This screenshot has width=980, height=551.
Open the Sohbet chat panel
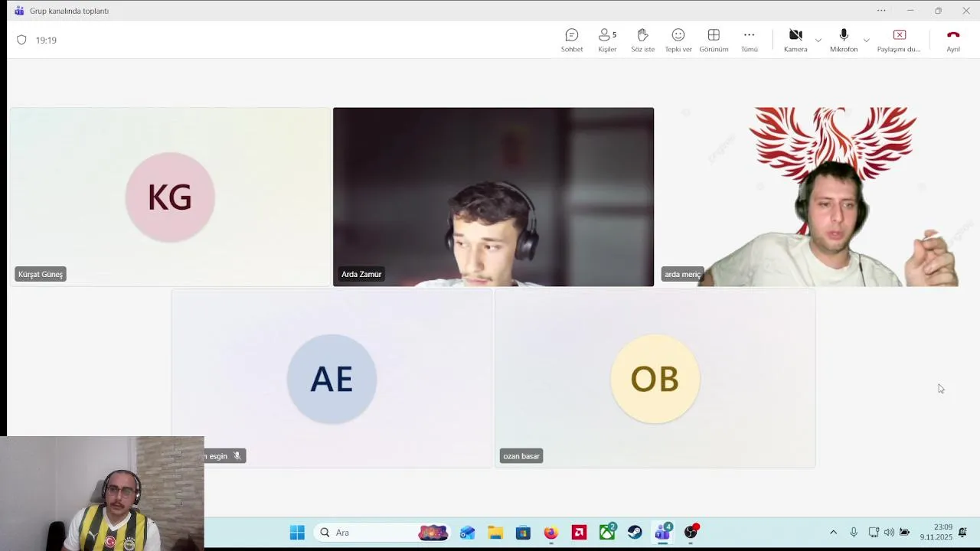(572, 41)
